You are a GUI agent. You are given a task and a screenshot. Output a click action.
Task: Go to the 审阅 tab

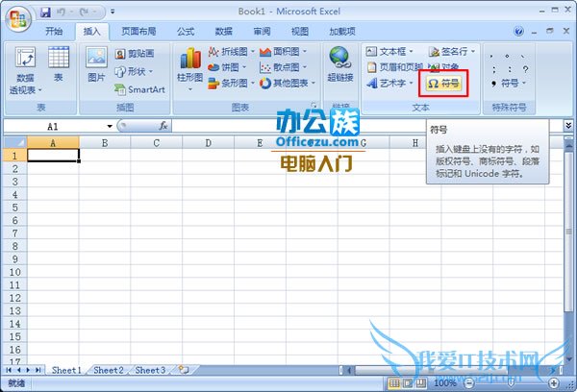pyautogui.click(x=262, y=32)
